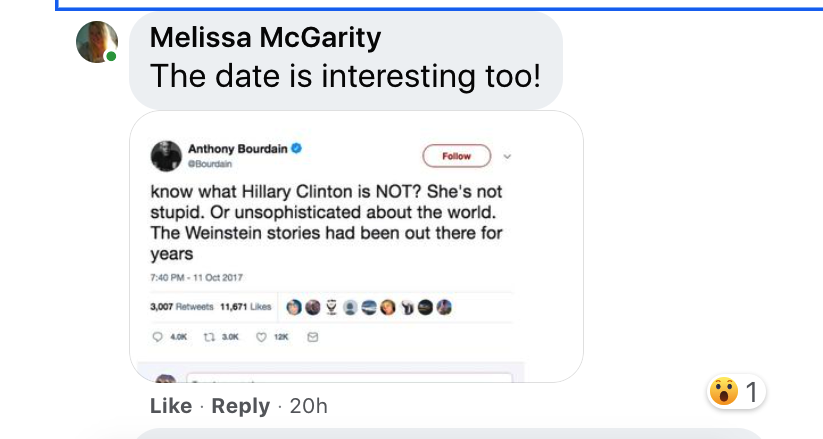The width and height of the screenshot is (823, 439).
Task: Click the Melissa McGarity name link
Action: pos(266,37)
